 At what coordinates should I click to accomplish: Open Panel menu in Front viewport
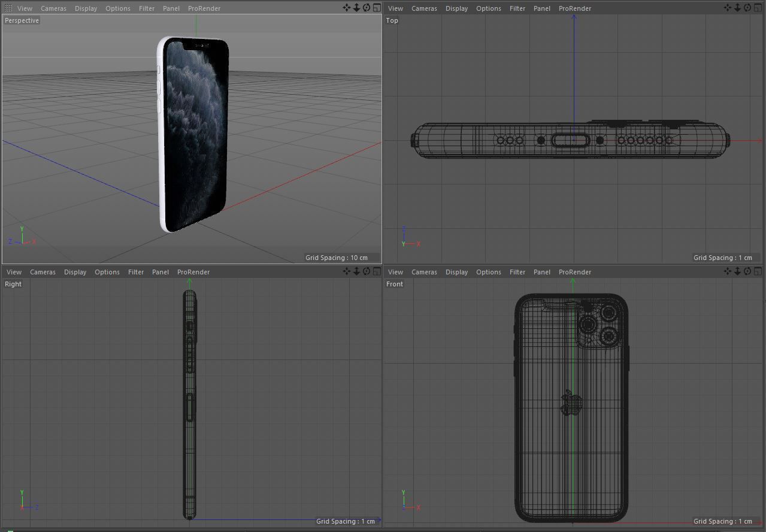coord(542,272)
